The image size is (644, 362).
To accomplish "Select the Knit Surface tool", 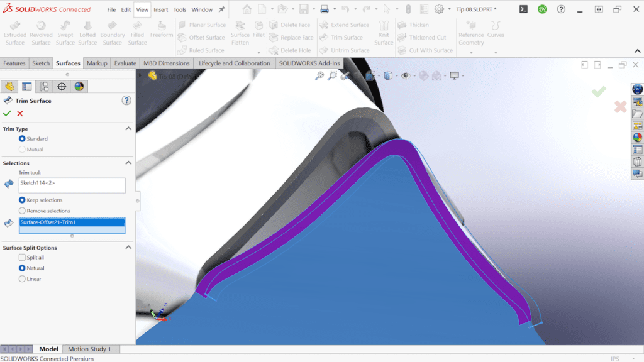I will pos(384,34).
